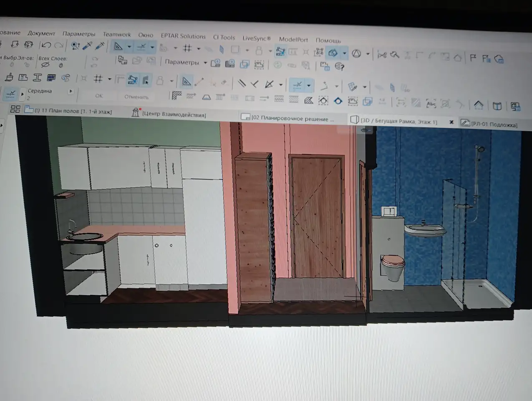Open the ModelPort menu

pos(293,39)
